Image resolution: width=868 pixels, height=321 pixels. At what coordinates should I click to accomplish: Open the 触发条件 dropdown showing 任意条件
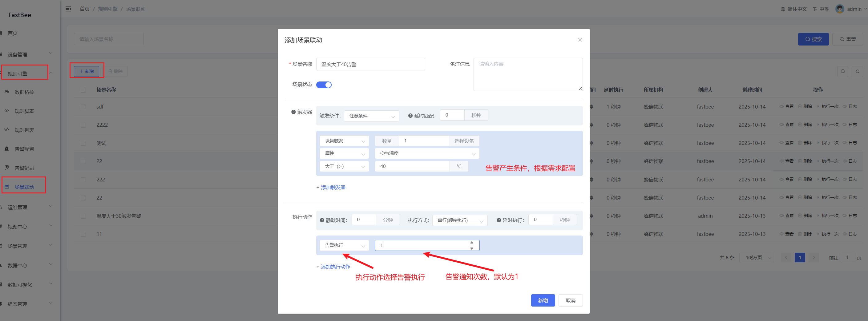click(x=371, y=116)
